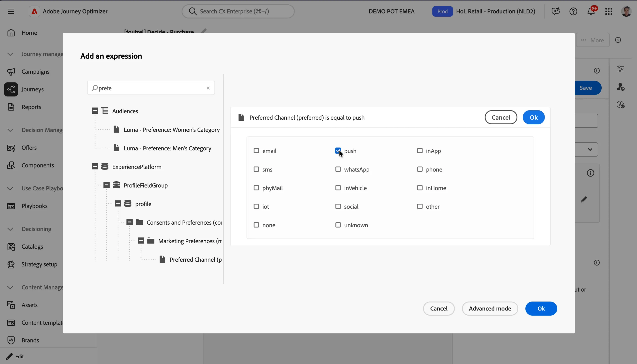Open Content templates in the sidebar
Image resolution: width=637 pixels, height=364 pixels.
42,323
